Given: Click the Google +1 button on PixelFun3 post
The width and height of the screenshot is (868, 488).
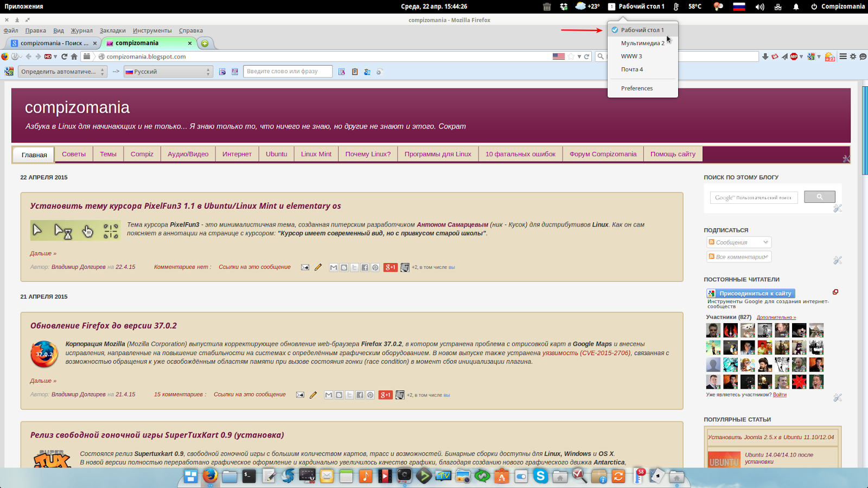Looking at the screenshot, I should tap(391, 267).
